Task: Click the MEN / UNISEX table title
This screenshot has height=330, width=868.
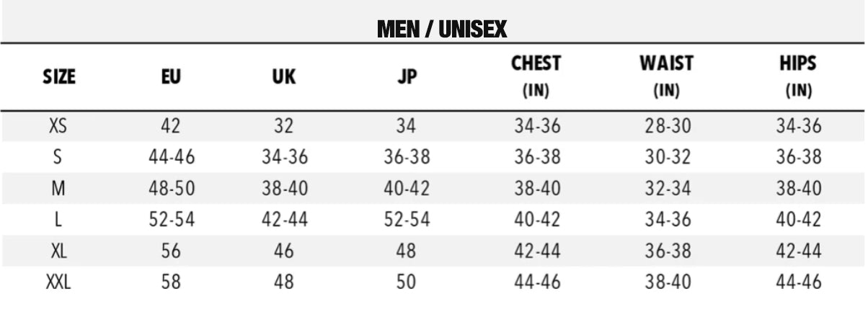Action: pos(442,29)
